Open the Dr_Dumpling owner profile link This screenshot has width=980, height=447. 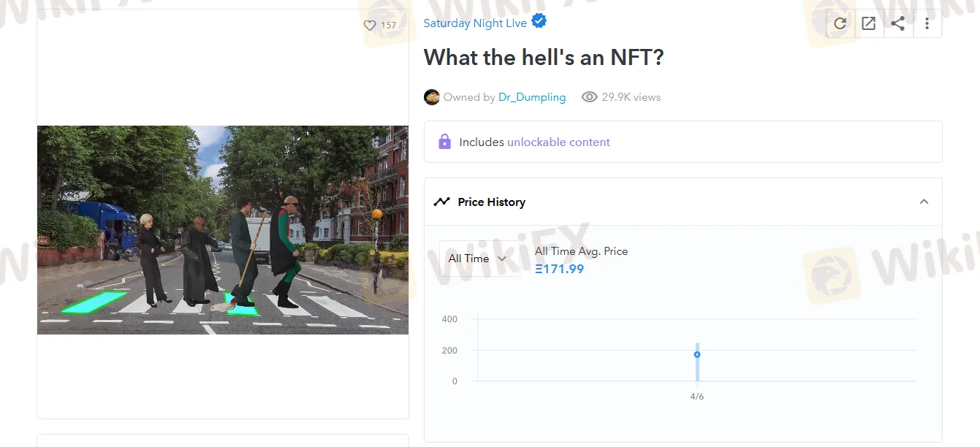pos(532,97)
